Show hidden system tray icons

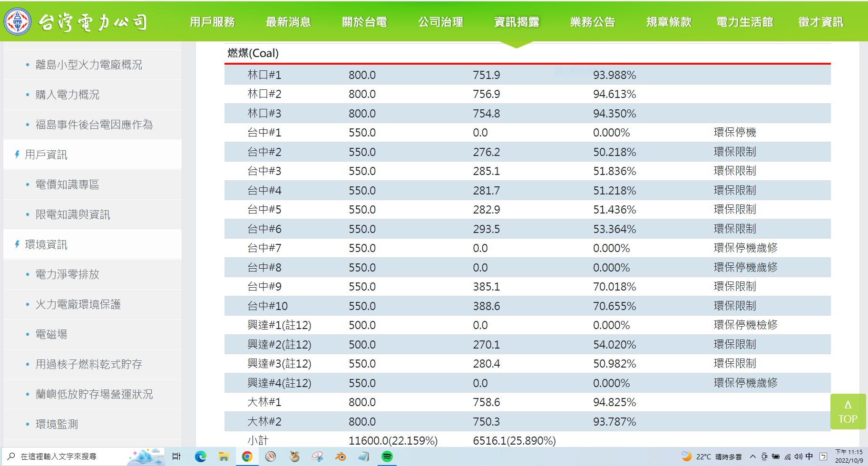coord(752,456)
